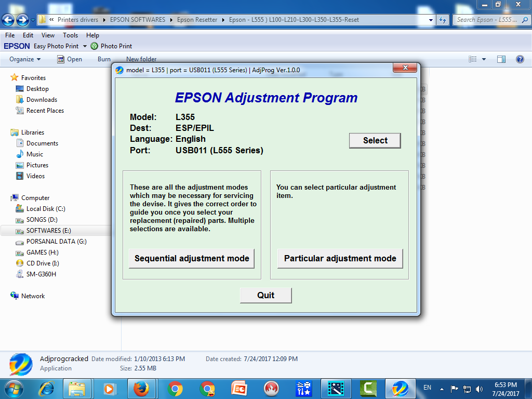Select Downloads under Favorites
The height and width of the screenshot is (399, 532).
[42, 99]
